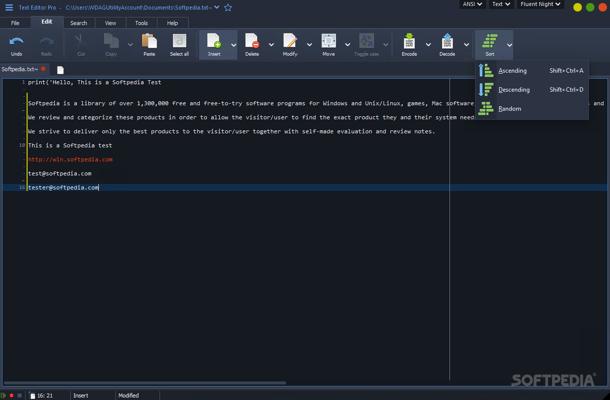Expand the Move options dropdown arrow

coord(347,45)
